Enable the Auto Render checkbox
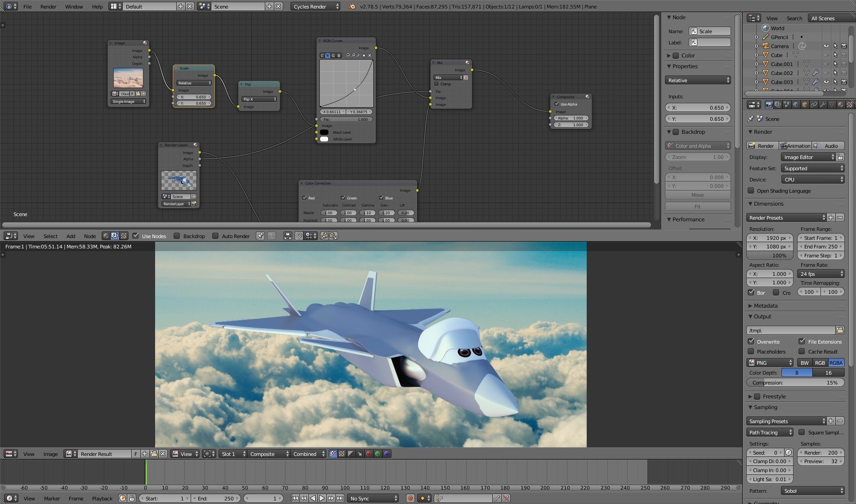 215,236
